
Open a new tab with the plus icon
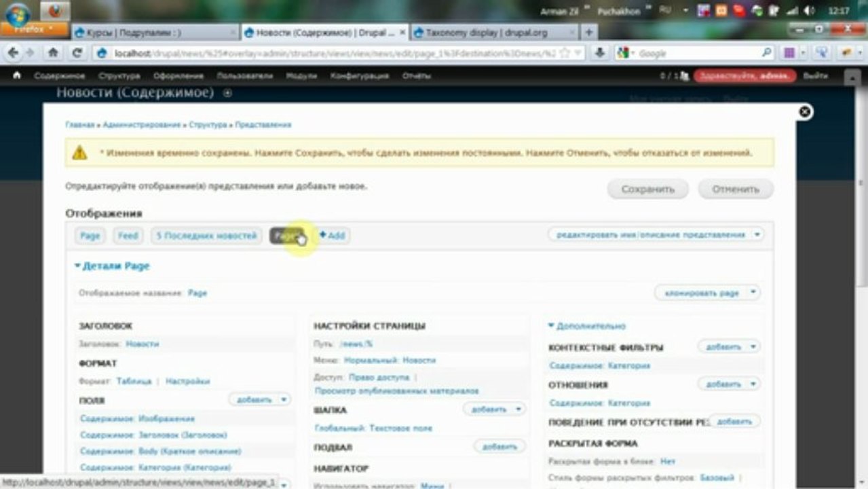tap(589, 32)
